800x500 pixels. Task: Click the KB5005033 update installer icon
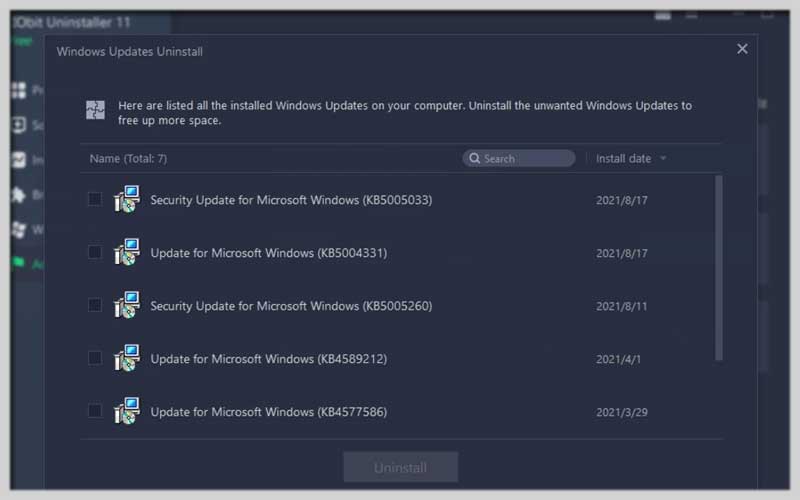(x=127, y=199)
